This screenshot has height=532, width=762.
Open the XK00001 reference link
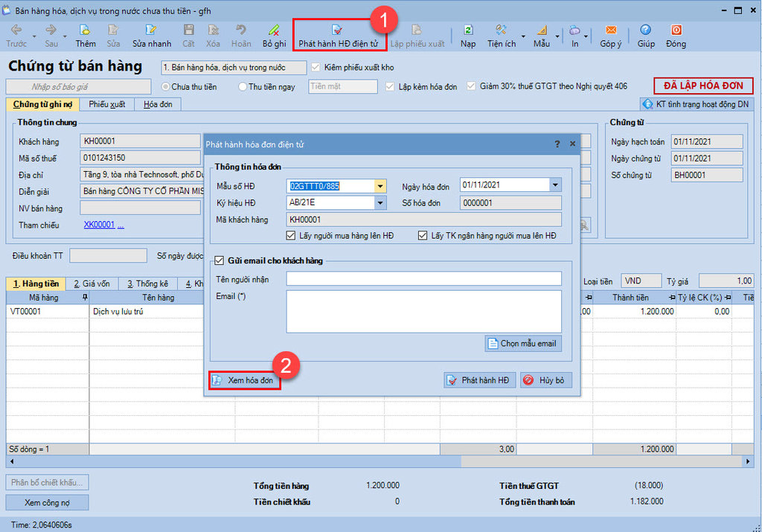click(x=99, y=225)
